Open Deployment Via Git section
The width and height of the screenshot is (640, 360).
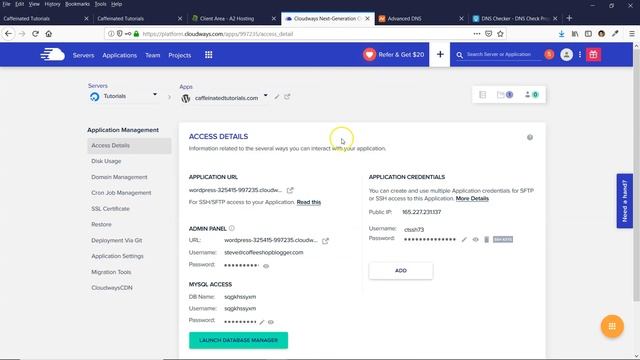tap(117, 240)
